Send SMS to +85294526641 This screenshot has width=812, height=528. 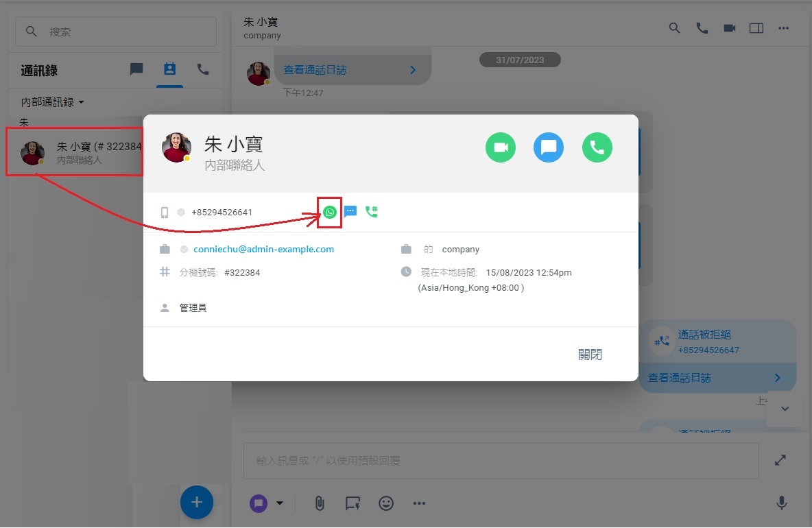pos(350,211)
